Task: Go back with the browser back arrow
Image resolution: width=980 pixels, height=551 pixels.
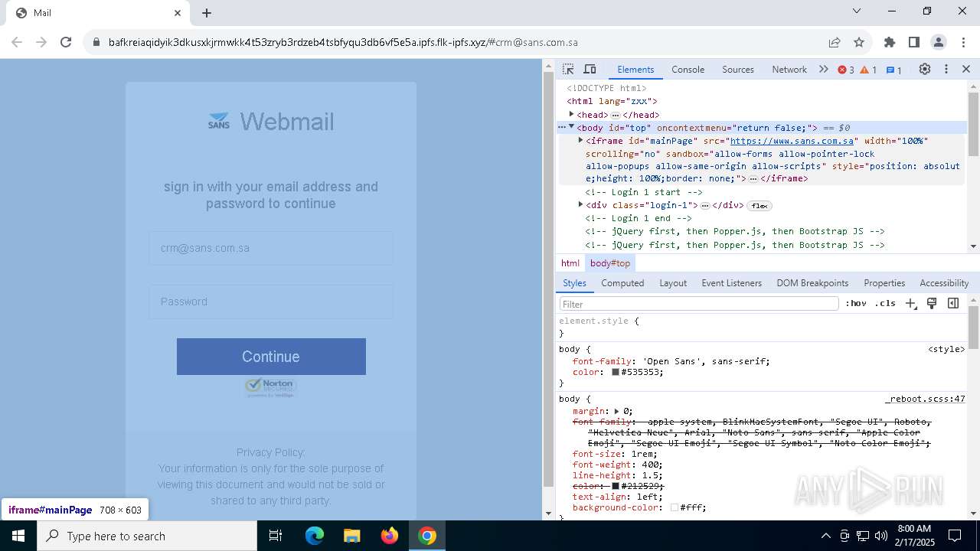Action: [17, 42]
